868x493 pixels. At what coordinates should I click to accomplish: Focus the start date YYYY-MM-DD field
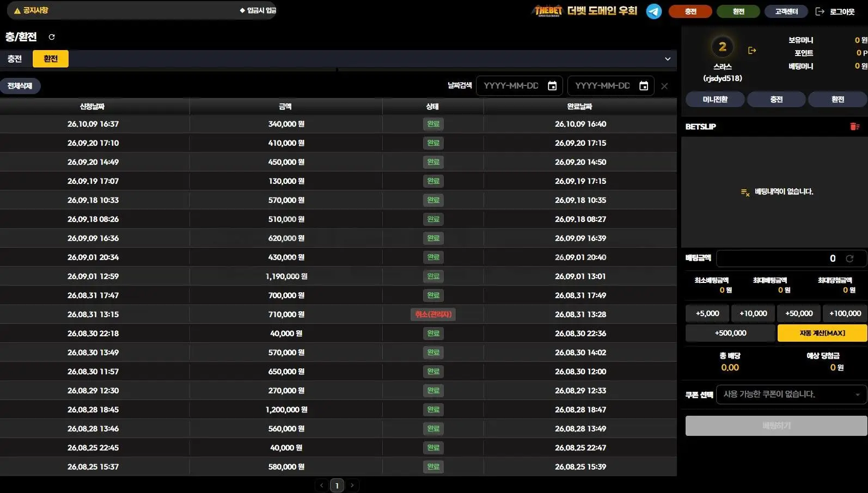[520, 86]
